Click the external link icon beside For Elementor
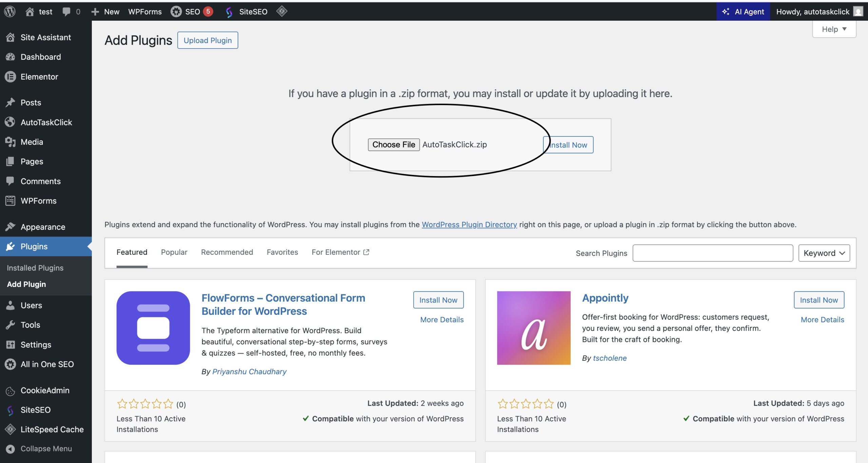This screenshot has height=463, width=868. tap(366, 252)
